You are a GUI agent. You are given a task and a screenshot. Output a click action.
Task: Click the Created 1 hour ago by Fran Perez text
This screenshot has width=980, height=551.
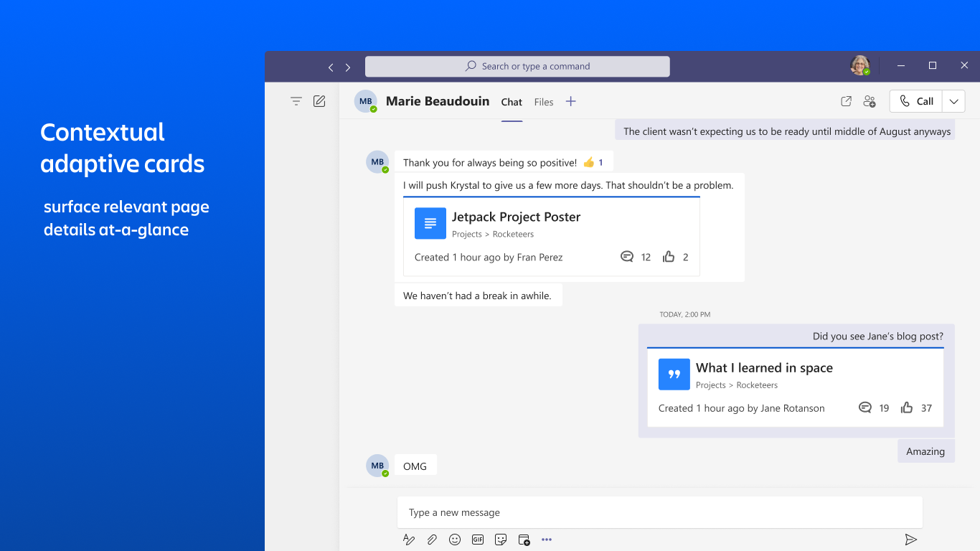489,257
